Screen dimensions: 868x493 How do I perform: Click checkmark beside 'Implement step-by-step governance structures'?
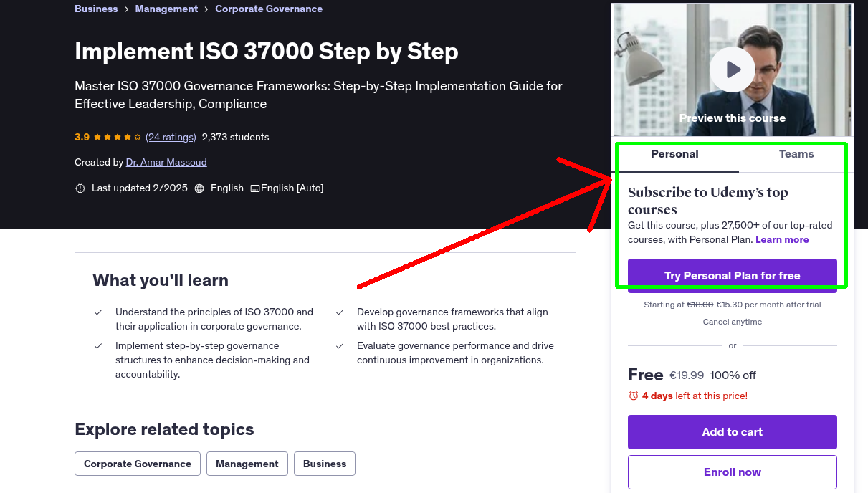coord(98,346)
